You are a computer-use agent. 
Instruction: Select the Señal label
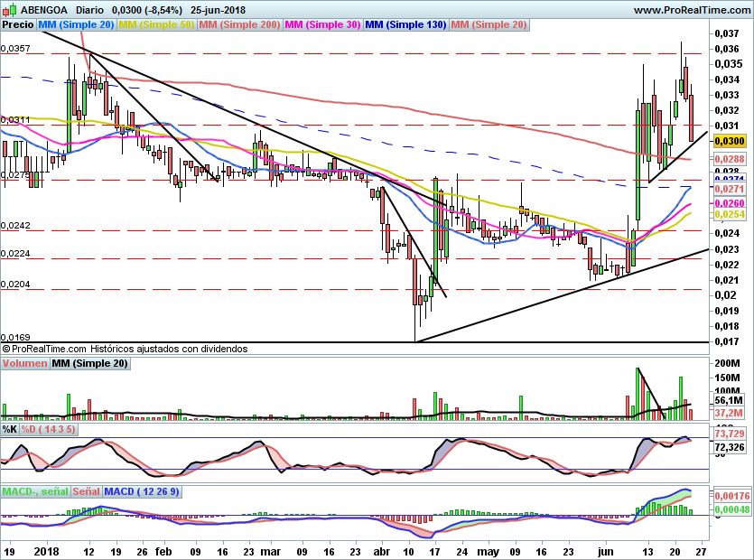[x=87, y=491]
